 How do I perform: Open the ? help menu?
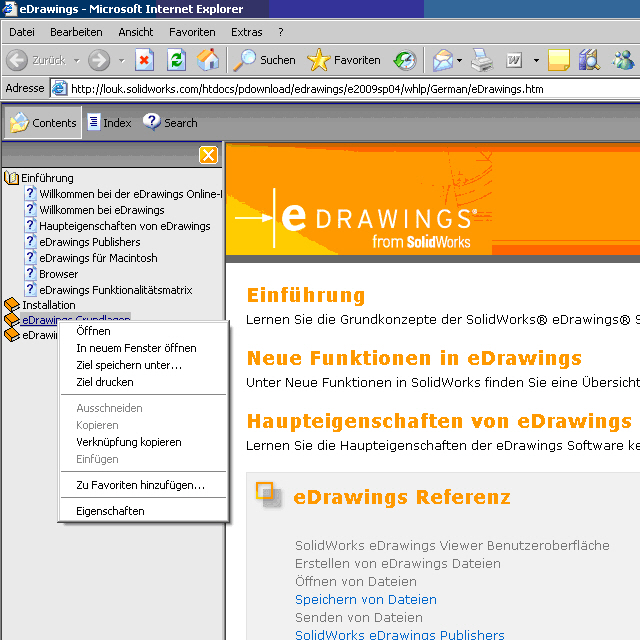pos(281,32)
